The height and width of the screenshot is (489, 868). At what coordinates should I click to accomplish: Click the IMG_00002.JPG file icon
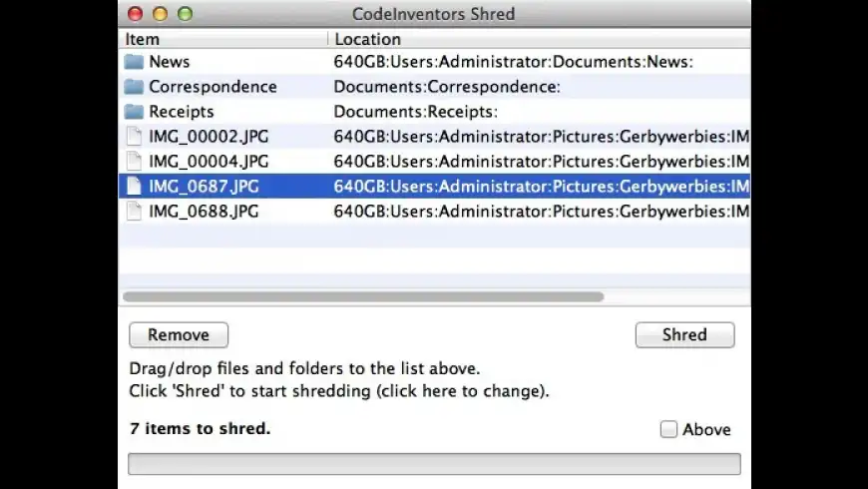tap(135, 137)
